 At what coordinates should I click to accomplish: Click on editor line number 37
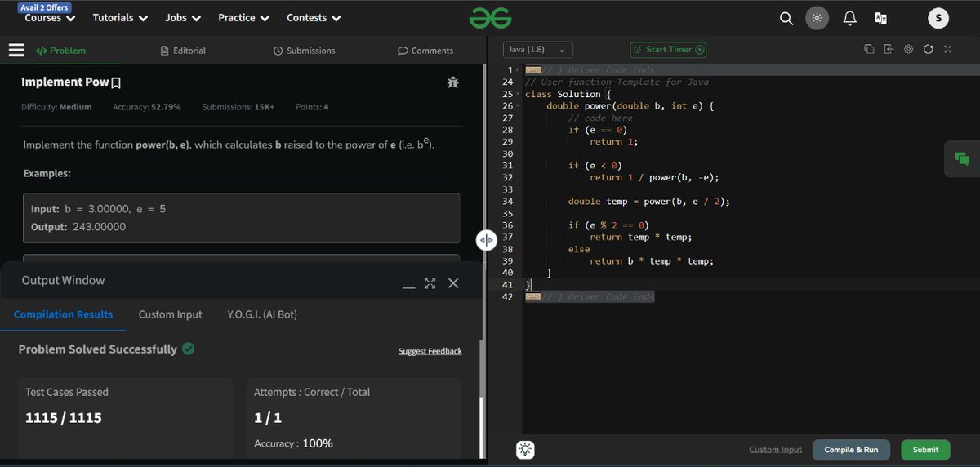[x=507, y=238]
